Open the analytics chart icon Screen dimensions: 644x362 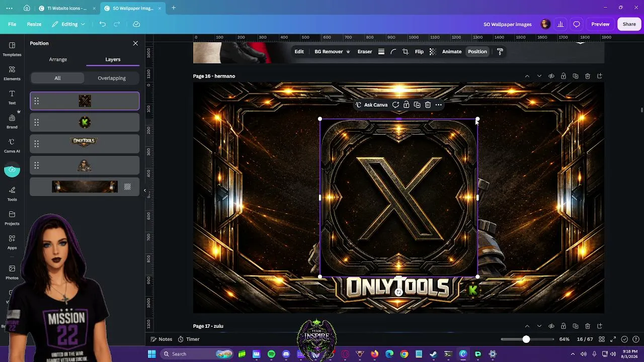560,24
